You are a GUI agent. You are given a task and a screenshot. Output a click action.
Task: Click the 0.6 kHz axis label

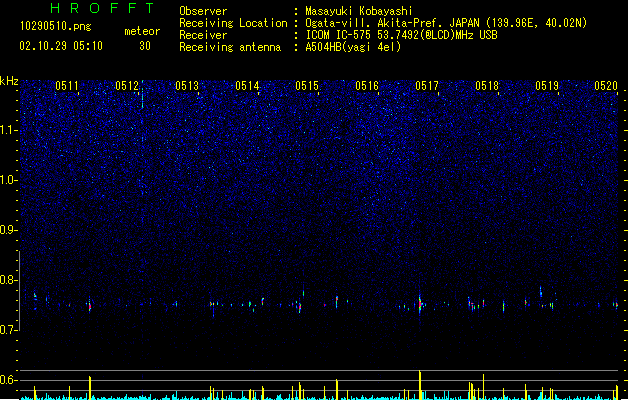[x=8, y=380]
